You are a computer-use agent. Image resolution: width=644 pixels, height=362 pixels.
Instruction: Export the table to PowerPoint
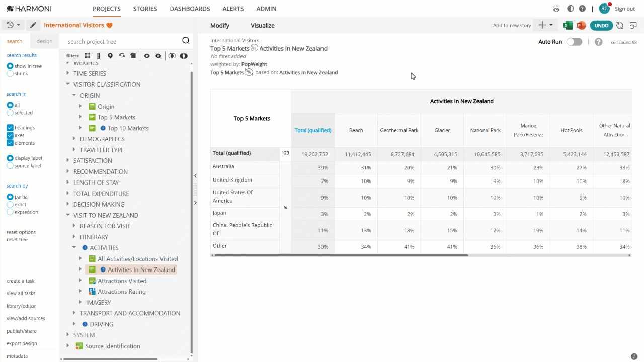point(581,25)
